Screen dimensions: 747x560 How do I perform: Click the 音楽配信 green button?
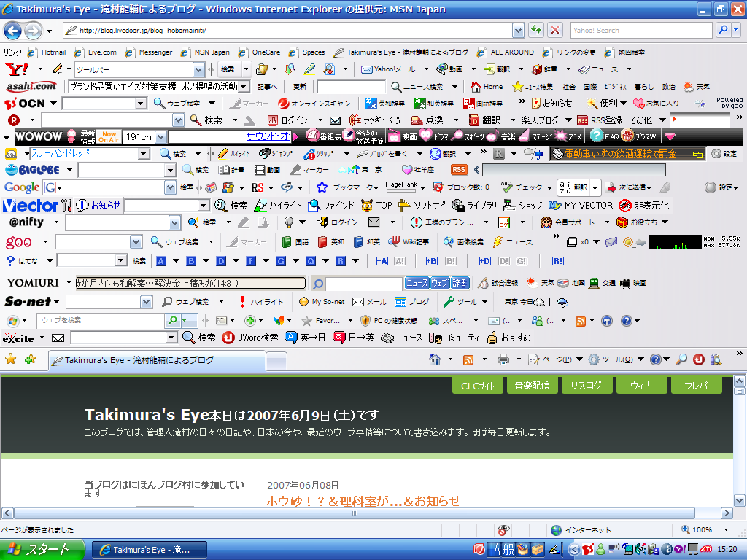coord(532,386)
